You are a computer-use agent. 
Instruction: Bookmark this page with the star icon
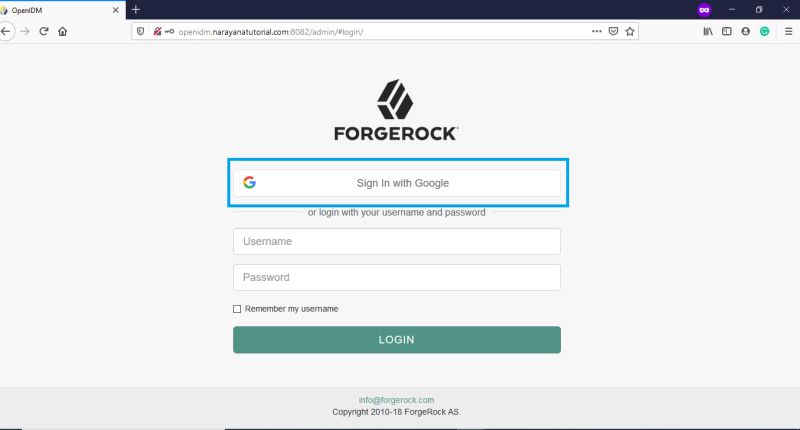[630, 32]
